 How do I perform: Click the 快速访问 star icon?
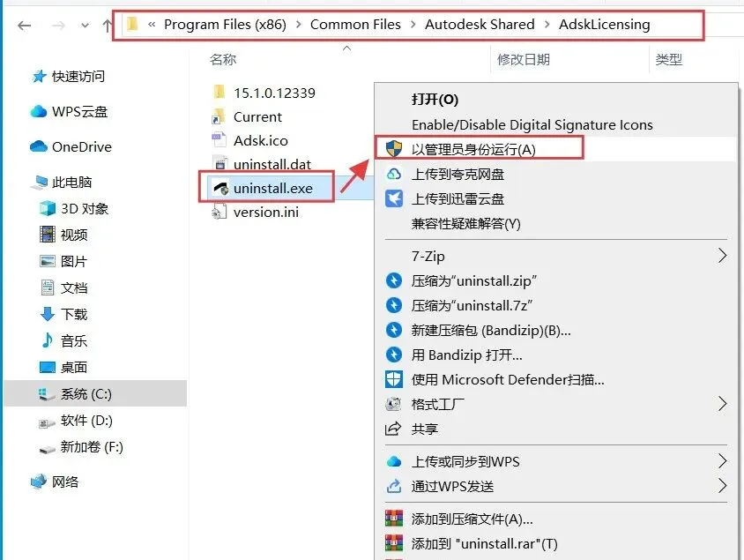(x=40, y=76)
